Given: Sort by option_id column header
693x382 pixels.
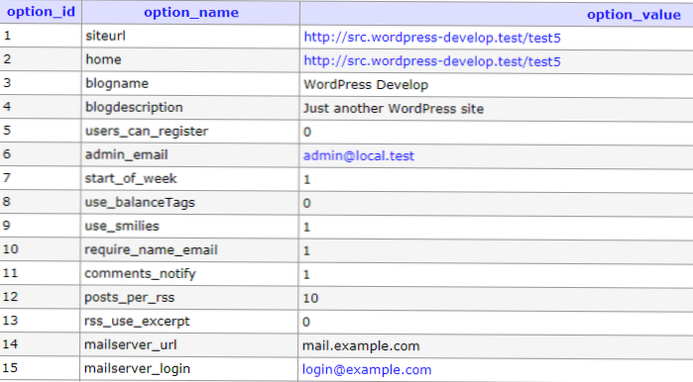Looking at the screenshot, I should (x=41, y=11).
